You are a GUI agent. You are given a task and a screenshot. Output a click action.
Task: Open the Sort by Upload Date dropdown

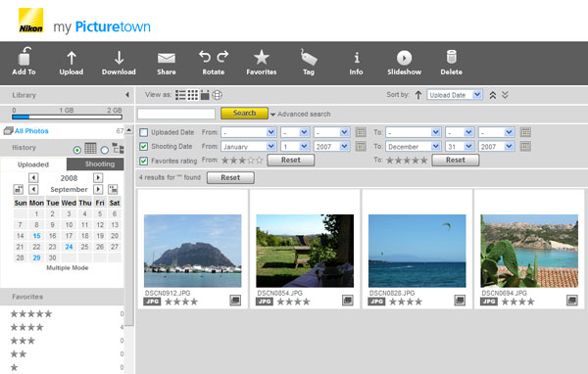pos(454,95)
